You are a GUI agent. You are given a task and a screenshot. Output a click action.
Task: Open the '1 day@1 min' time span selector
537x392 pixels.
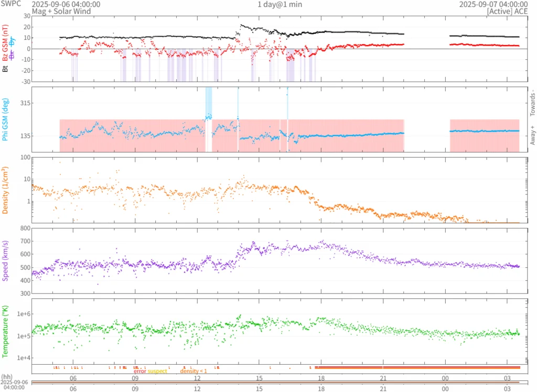[280, 4]
